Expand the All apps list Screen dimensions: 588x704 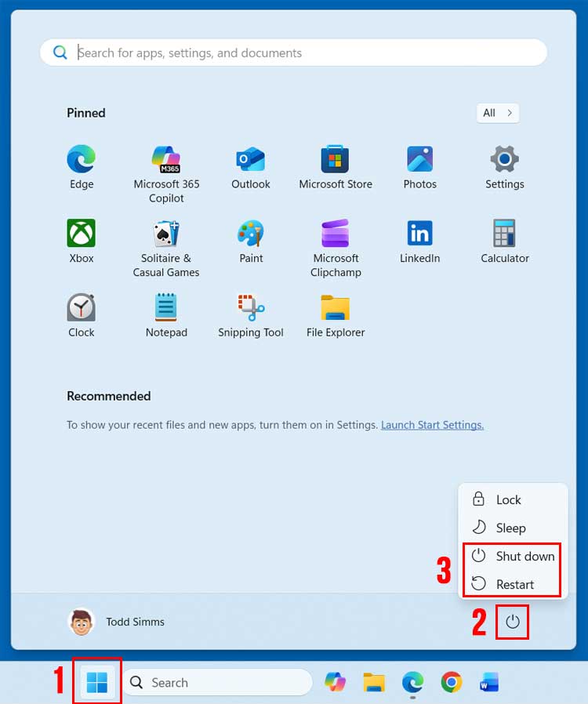click(x=498, y=113)
